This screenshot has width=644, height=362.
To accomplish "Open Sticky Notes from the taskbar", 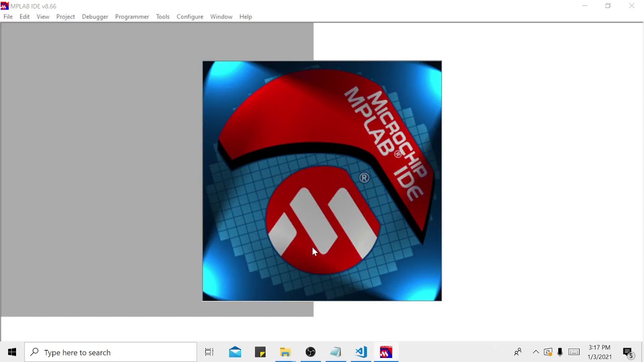I will (x=260, y=352).
